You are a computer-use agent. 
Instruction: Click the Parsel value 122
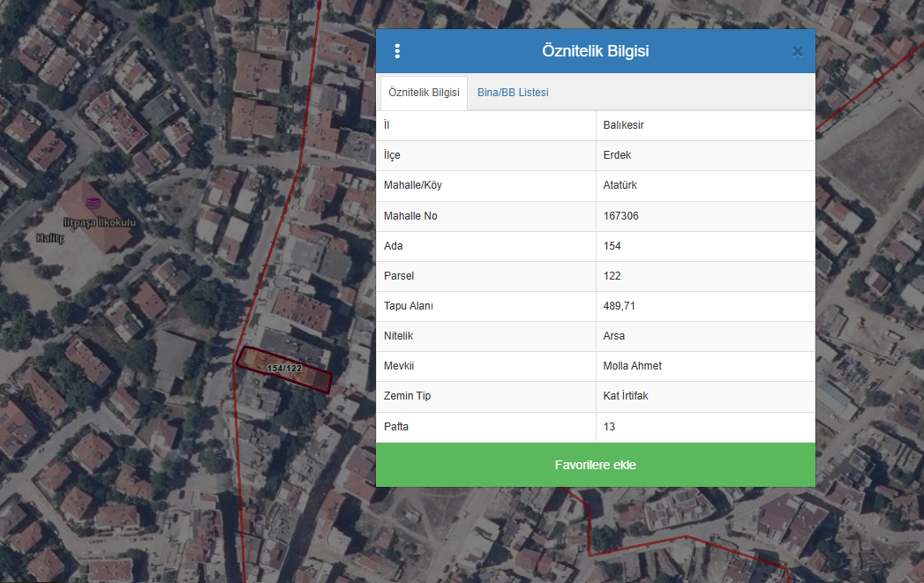[x=612, y=276]
